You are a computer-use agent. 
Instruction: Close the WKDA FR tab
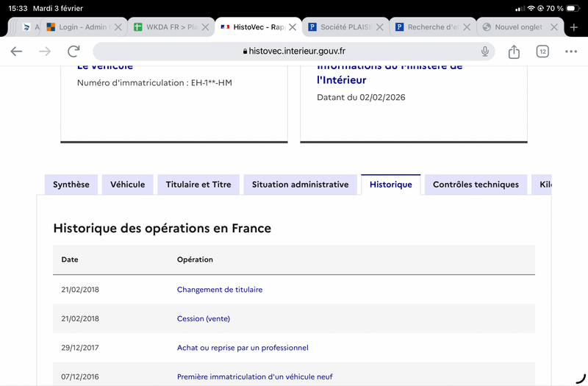205,27
